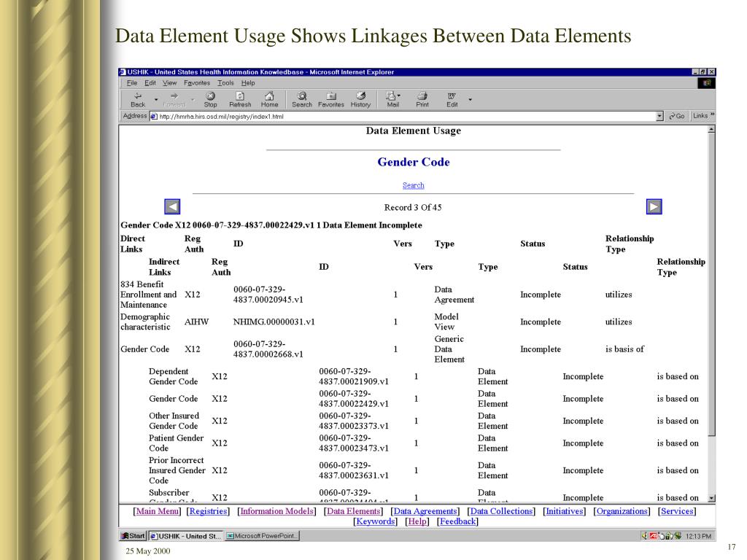Viewport: 747px width, 560px height.
Task: Switch to USHIK taskbar window button
Action: (x=186, y=536)
